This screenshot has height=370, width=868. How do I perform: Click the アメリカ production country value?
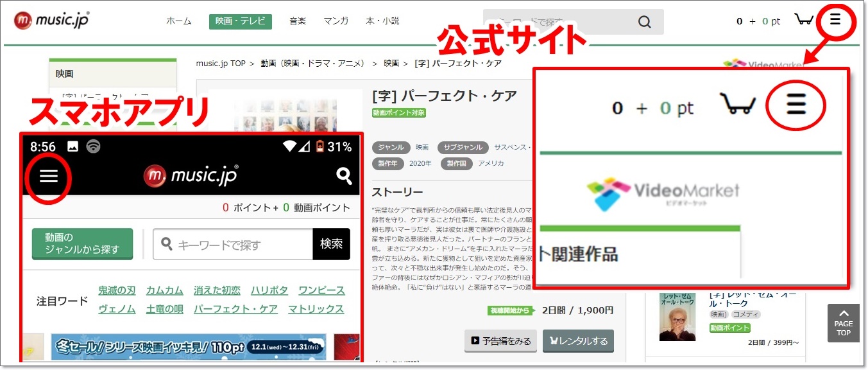pos(491,163)
